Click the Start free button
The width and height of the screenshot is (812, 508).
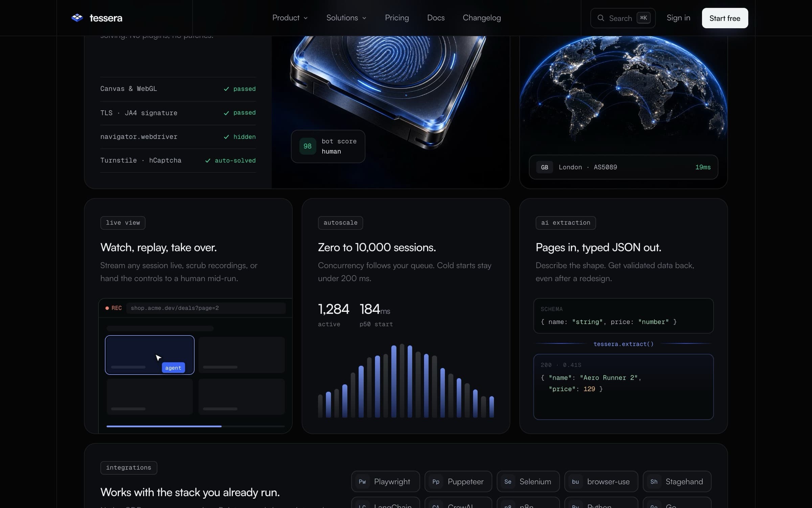pyautogui.click(x=725, y=18)
